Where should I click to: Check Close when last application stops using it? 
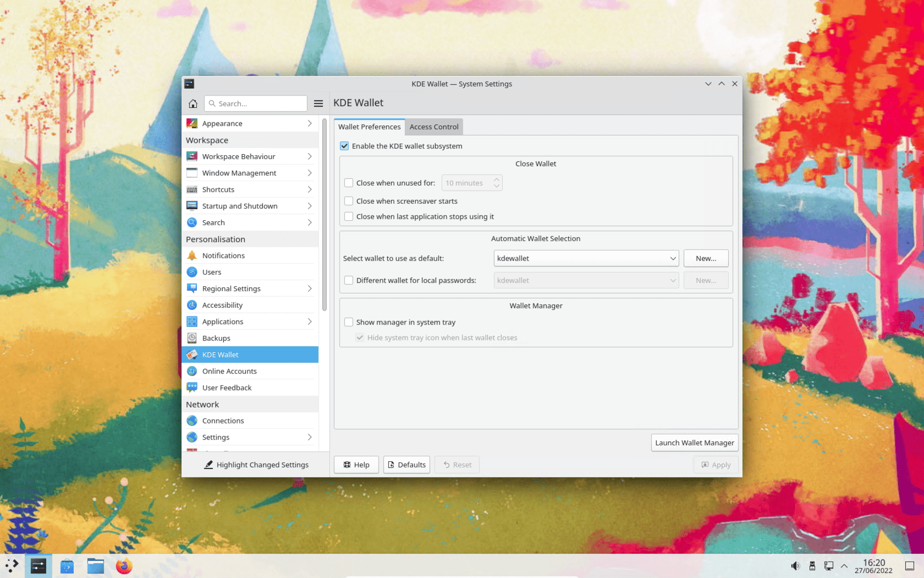[349, 216]
